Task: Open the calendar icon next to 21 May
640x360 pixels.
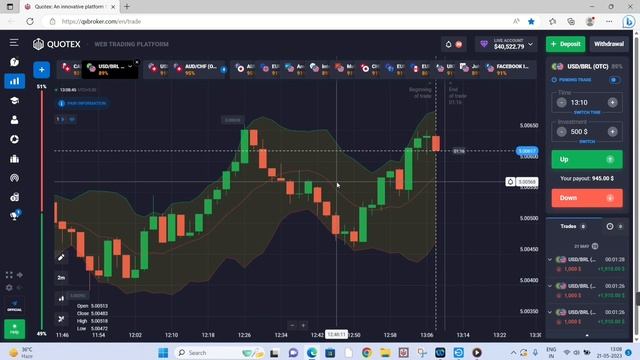Action: (x=595, y=246)
